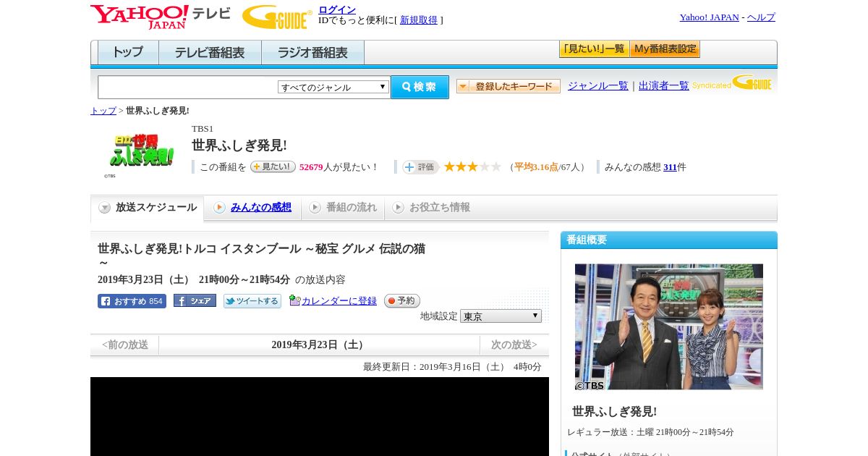
Task: Go to 次の放送> next broadcast
Action: [514, 345]
